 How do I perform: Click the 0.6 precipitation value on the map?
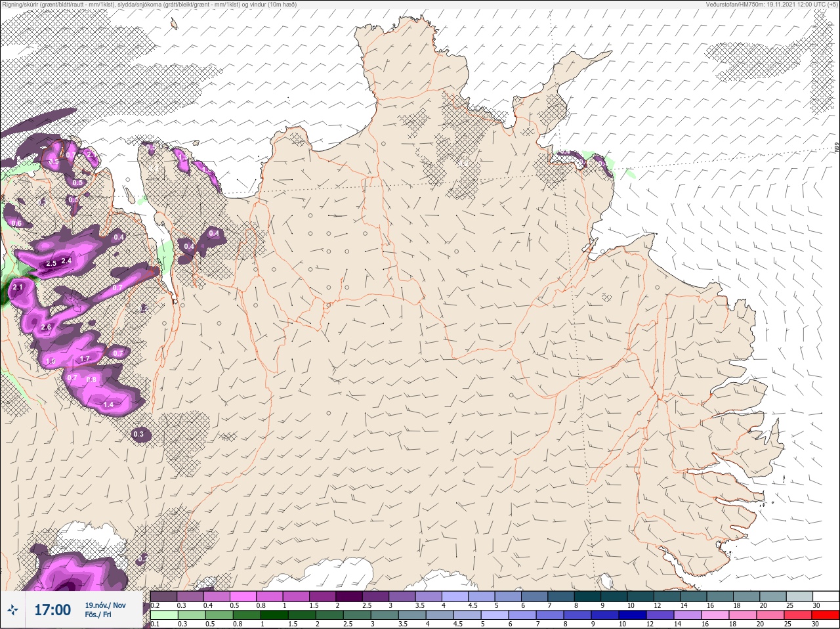click(x=17, y=223)
